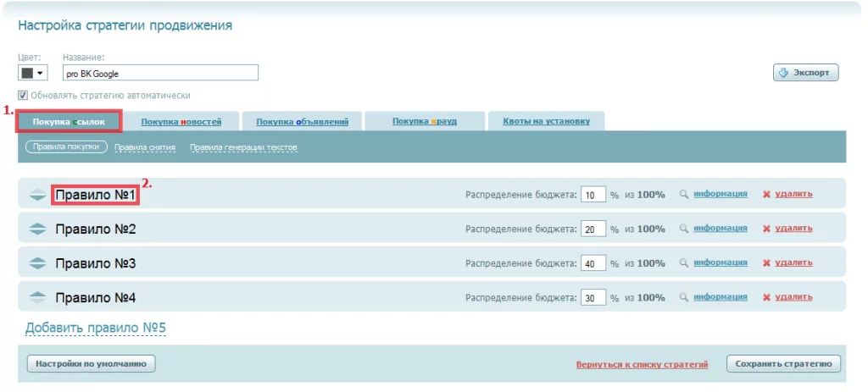Click удалить link for Правило №1
This screenshot has width=868, height=392.
(793, 194)
